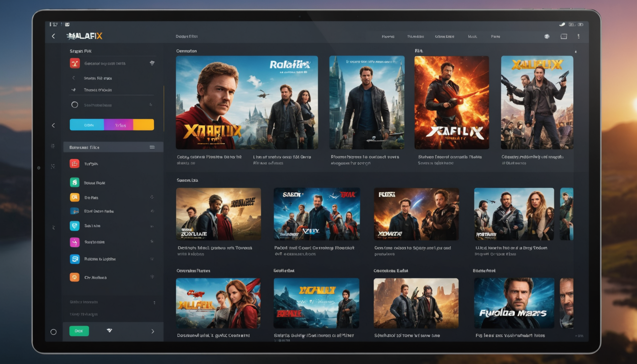Click the list icon in the far-left rail

53,146
